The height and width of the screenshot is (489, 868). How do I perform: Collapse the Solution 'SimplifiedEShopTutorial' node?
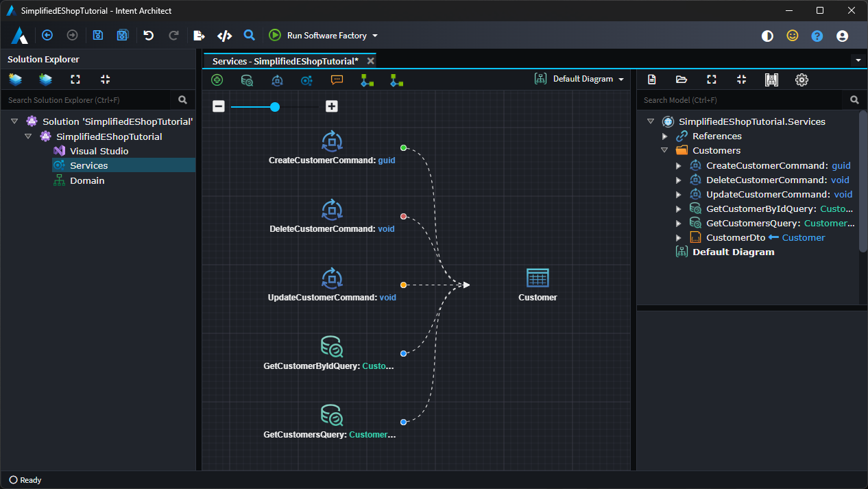[14, 121]
